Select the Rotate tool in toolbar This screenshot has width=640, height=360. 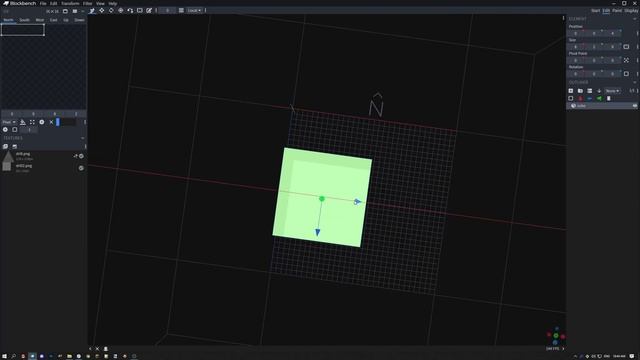click(x=111, y=11)
